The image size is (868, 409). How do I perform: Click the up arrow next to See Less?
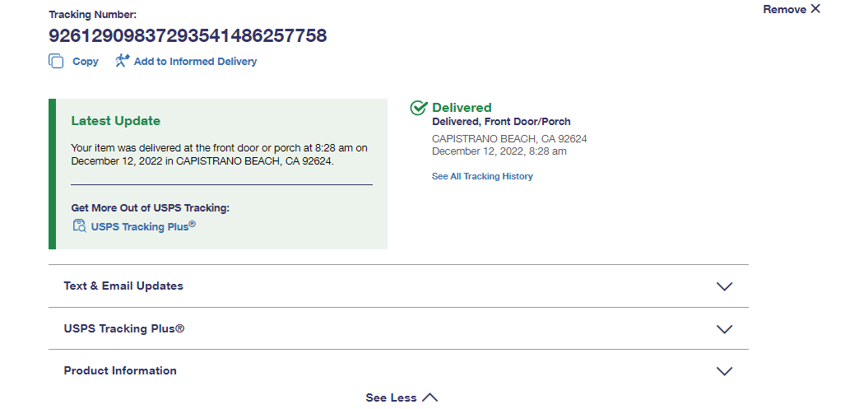pyautogui.click(x=429, y=397)
